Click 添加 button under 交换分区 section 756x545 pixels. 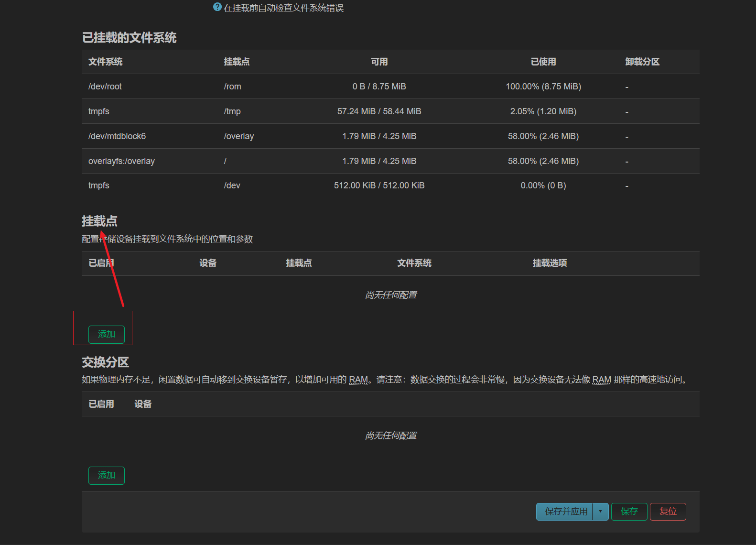106,476
